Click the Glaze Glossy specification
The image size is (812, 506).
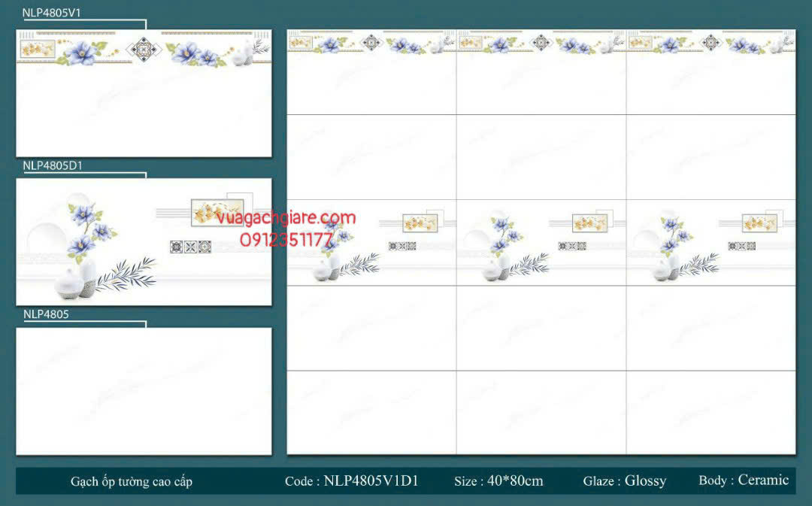coord(624,481)
